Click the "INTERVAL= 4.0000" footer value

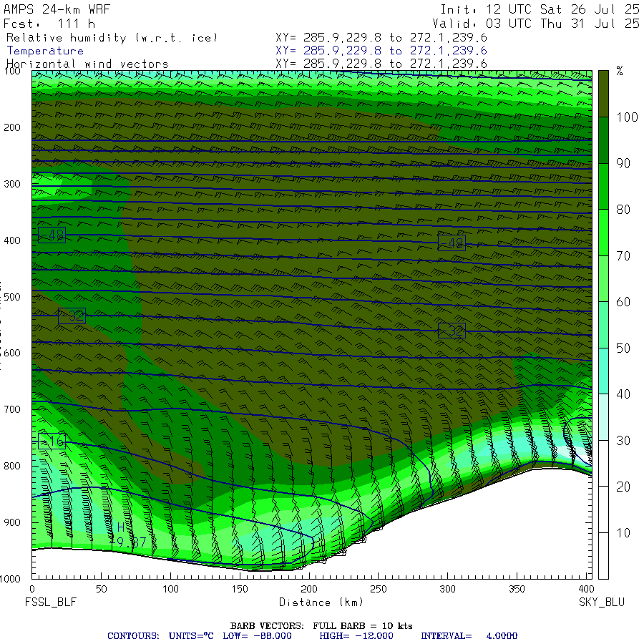click(x=469, y=636)
